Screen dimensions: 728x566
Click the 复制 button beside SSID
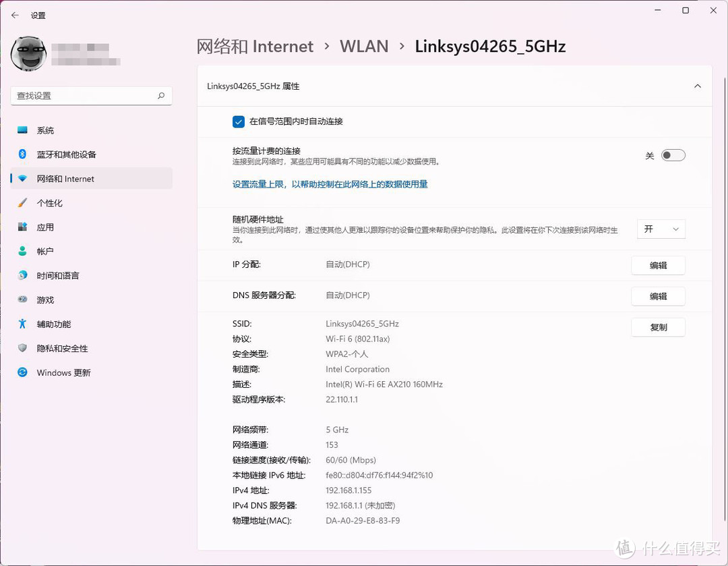(x=658, y=327)
